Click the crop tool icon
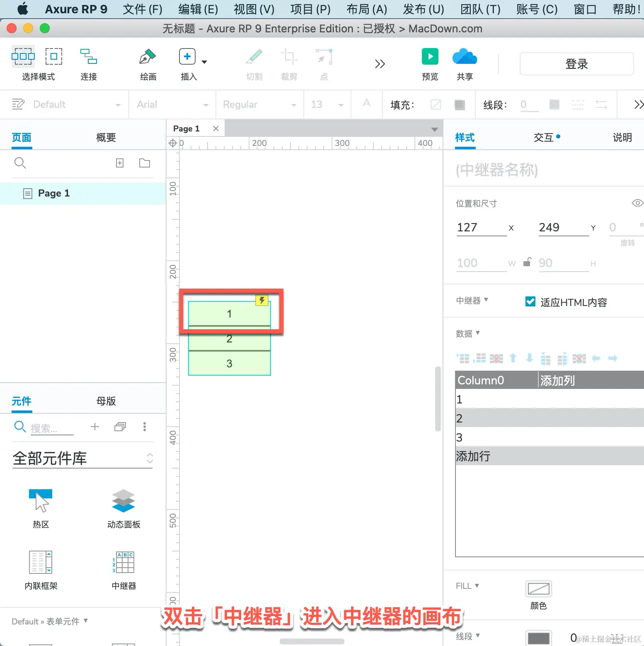 click(x=289, y=56)
